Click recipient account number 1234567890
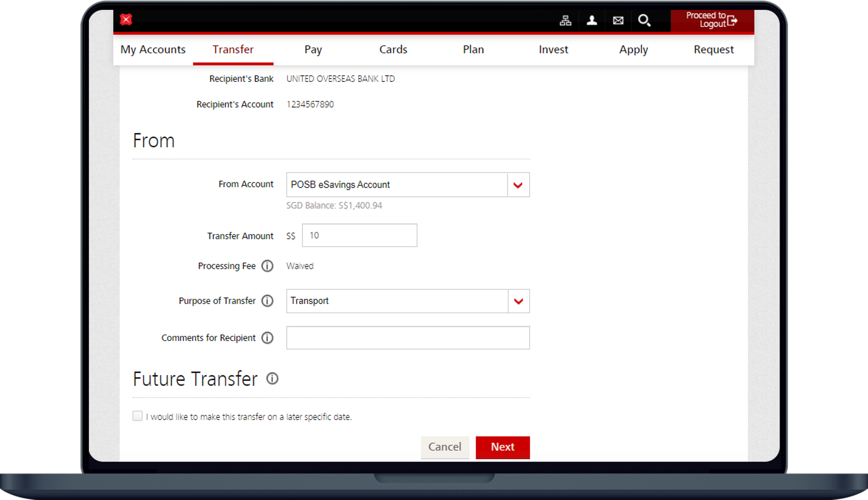 pos(310,104)
